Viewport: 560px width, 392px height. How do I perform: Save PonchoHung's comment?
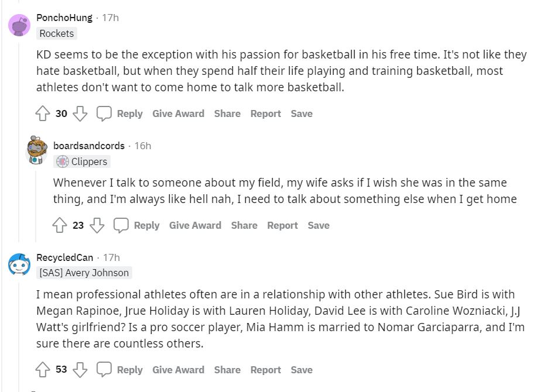coord(301,114)
